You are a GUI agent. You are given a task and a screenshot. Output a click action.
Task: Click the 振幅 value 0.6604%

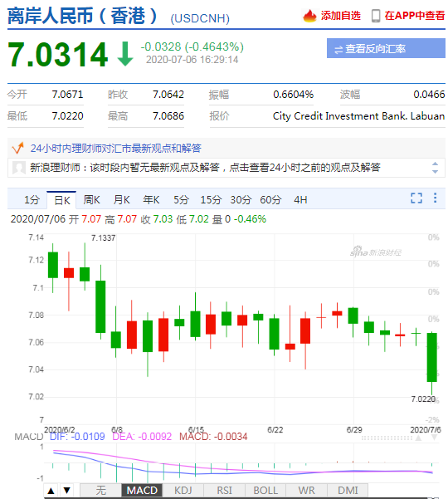click(x=293, y=95)
